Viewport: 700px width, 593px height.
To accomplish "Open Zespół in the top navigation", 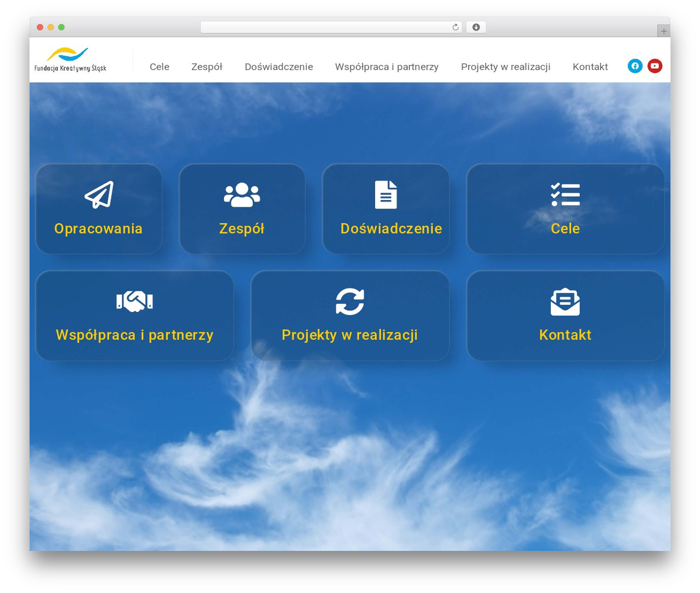I will (207, 67).
